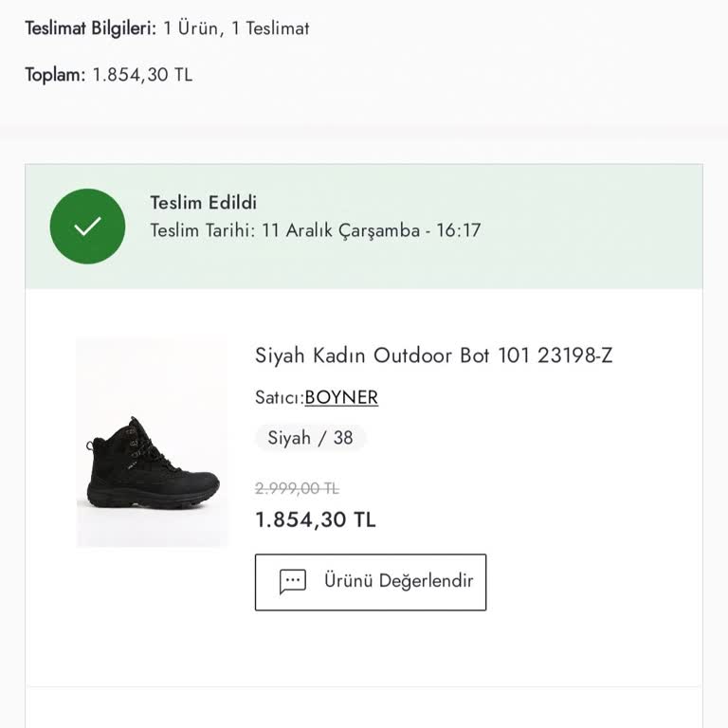Click the Değerlendir word in review button
Image resolution: width=728 pixels, height=728 pixels.
coord(426,581)
